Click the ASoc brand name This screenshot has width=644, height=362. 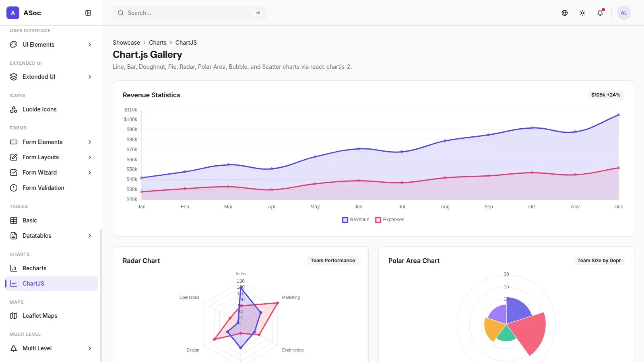tap(32, 13)
